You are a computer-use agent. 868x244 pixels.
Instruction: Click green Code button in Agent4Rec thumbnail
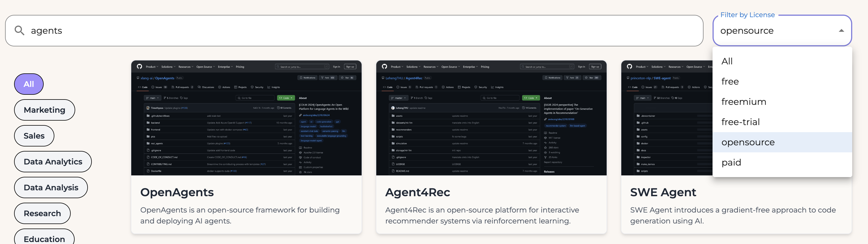point(531,98)
